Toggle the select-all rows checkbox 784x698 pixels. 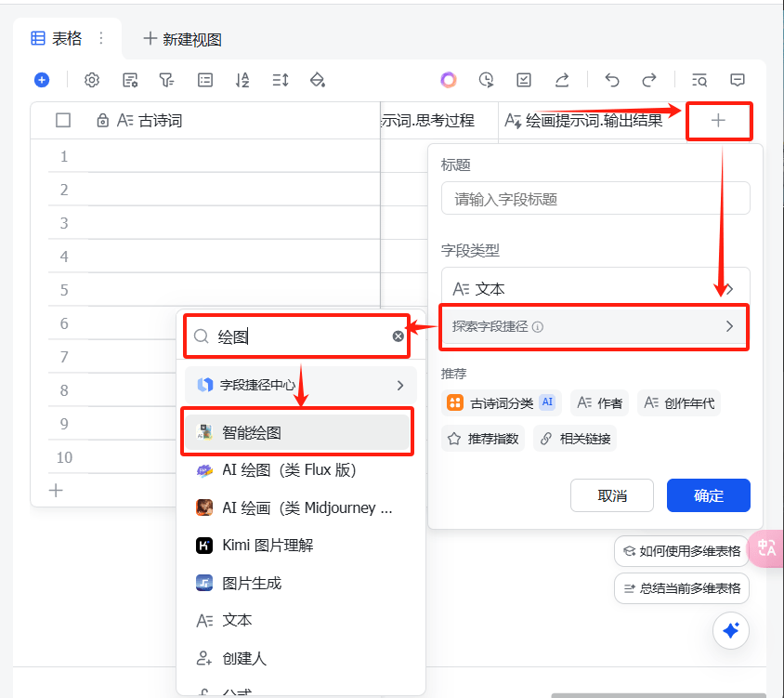pyautogui.click(x=63, y=121)
